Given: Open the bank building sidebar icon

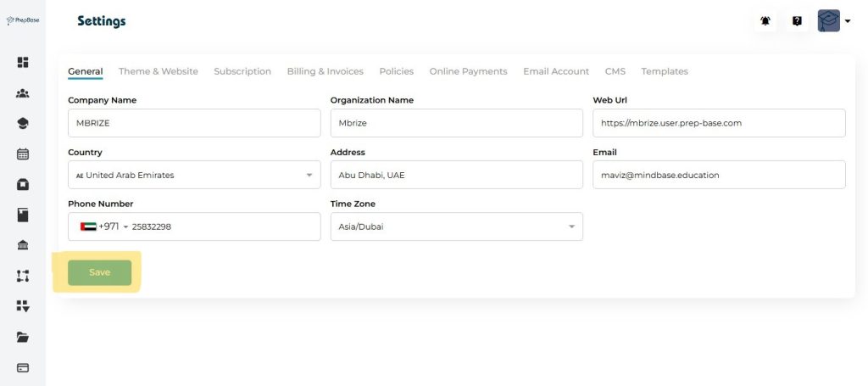Looking at the screenshot, I should (x=23, y=246).
